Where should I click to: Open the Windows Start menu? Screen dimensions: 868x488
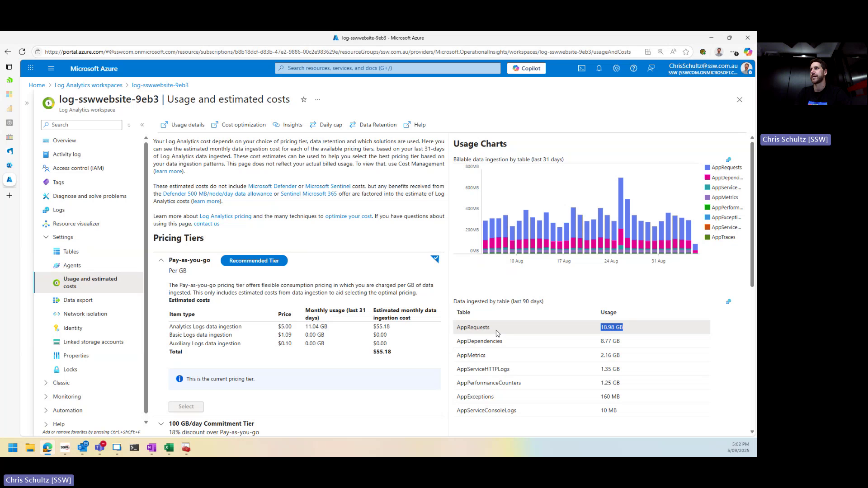[x=13, y=448]
